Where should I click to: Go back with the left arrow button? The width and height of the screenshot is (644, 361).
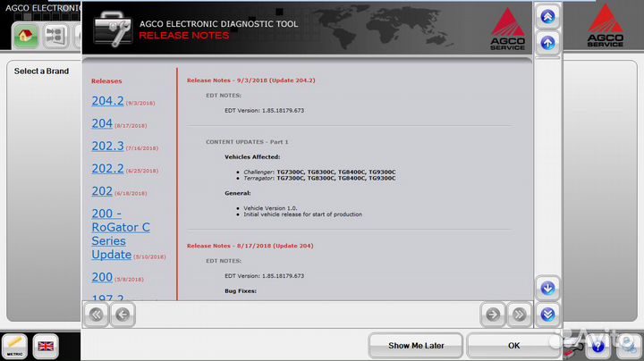[x=123, y=315]
